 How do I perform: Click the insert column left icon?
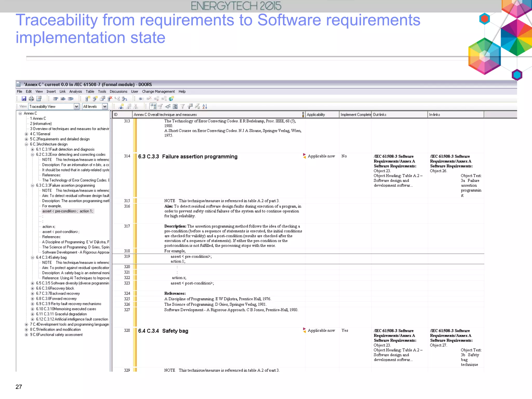coord(56,98)
